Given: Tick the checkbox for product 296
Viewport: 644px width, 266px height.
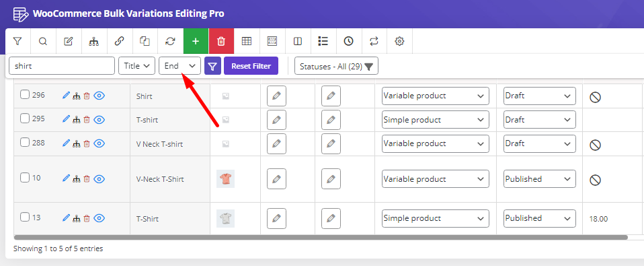Looking at the screenshot, I should pyautogui.click(x=25, y=95).
